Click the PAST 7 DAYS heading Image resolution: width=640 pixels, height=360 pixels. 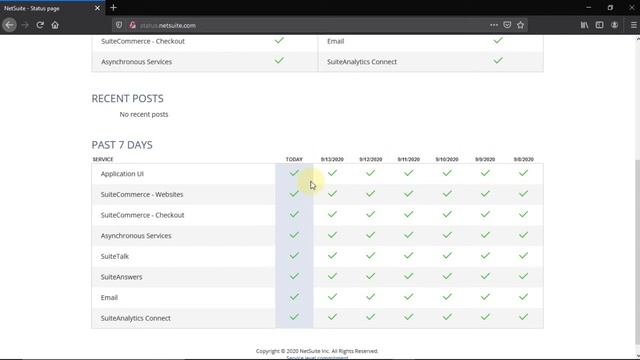click(x=122, y=145)
